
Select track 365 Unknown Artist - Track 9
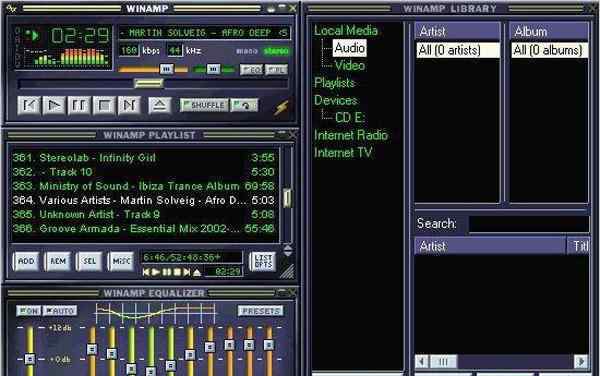coord(143,215)
